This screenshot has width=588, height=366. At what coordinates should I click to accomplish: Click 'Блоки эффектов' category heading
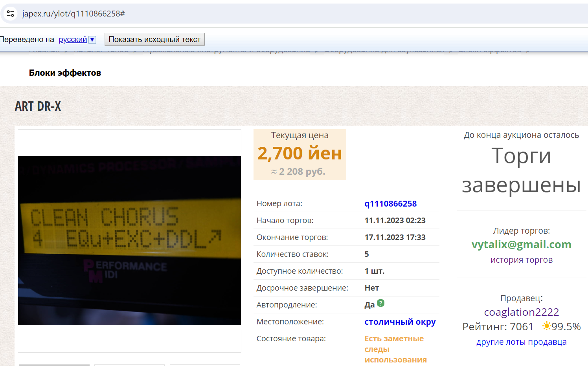click(65, 73)
